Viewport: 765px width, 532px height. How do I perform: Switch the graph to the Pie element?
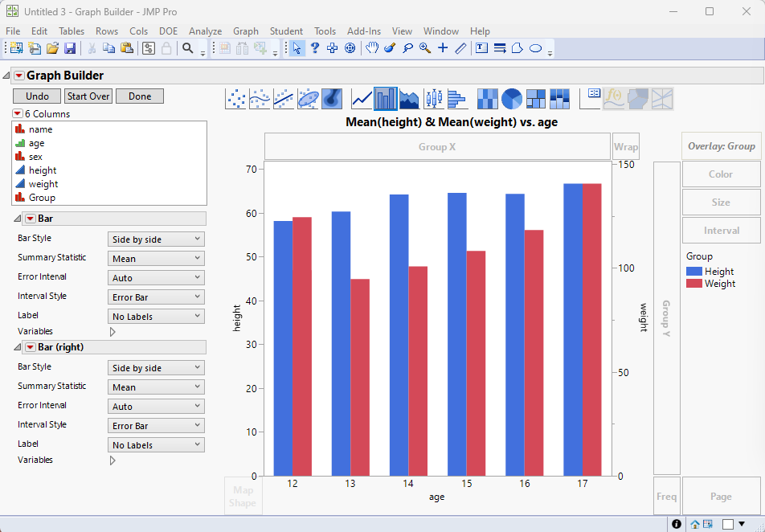tap(511, 98)
